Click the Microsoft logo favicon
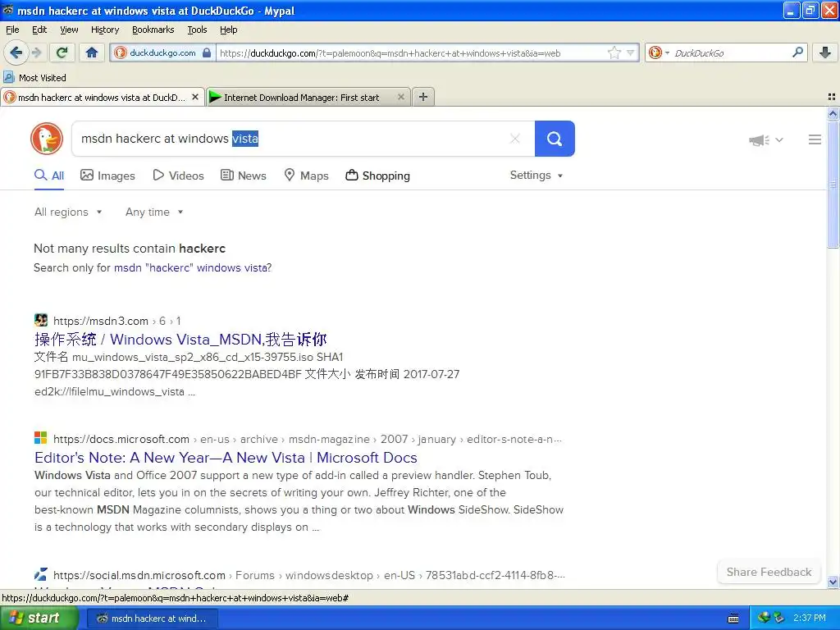Screen dimensions: 840x630 [41, 438]
